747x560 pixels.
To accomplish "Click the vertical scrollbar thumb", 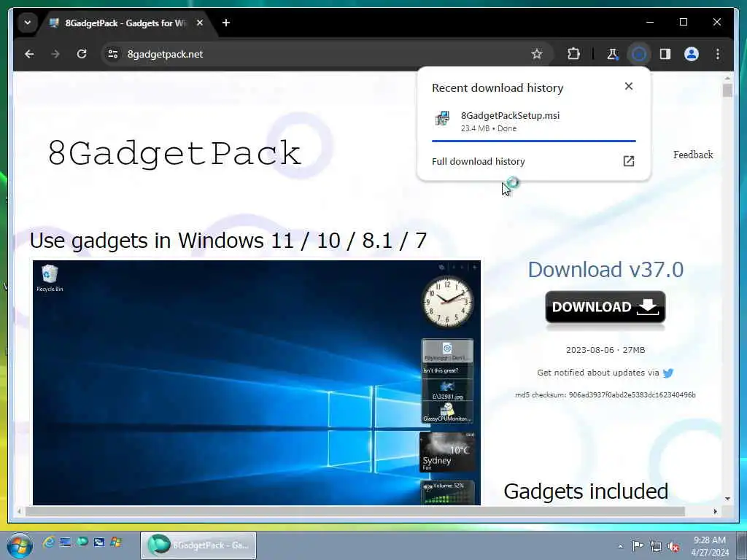I will point(727,90).
